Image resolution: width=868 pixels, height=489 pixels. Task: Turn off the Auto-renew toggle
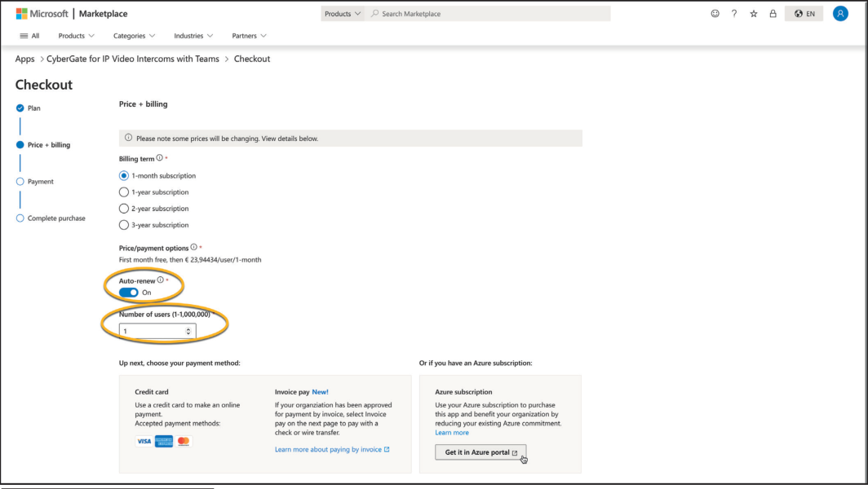pyautogui.click(x=129, y=293)
